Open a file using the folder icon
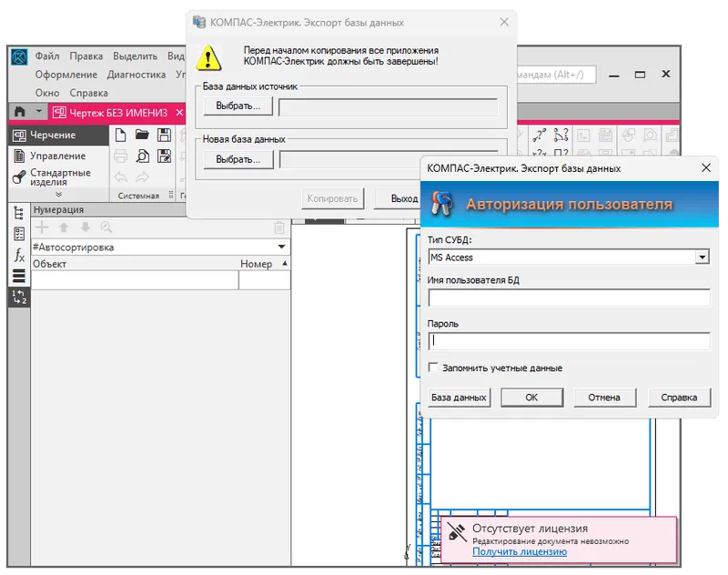 (142, 135)
